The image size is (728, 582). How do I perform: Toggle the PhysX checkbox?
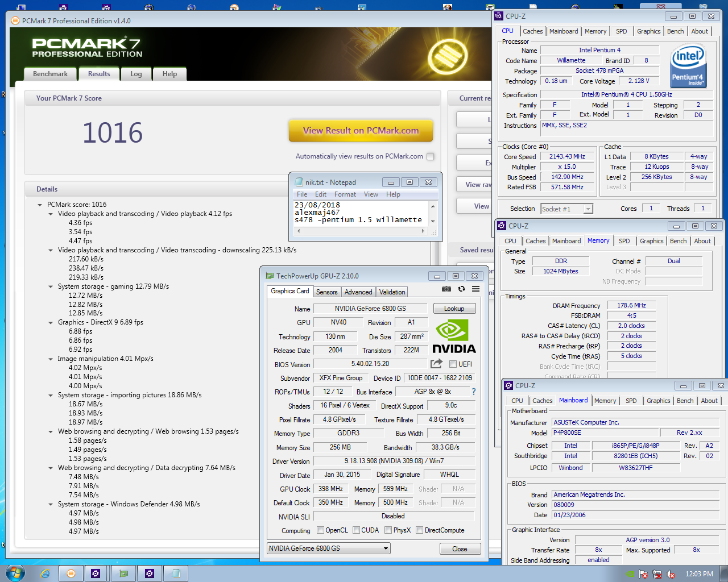tap(388, 530)
